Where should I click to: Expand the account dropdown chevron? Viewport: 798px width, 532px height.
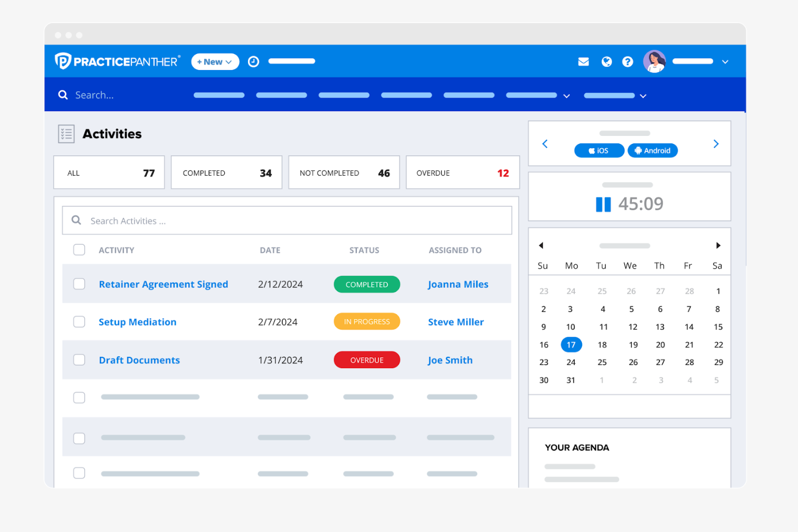[725, 61]
